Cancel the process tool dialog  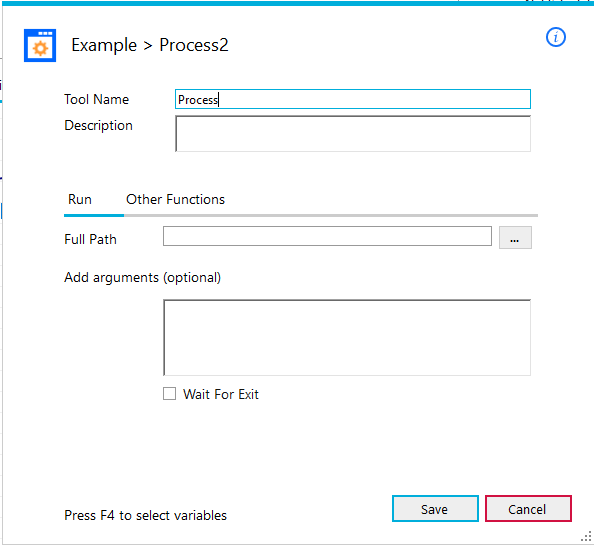click(x=528, y=509)
